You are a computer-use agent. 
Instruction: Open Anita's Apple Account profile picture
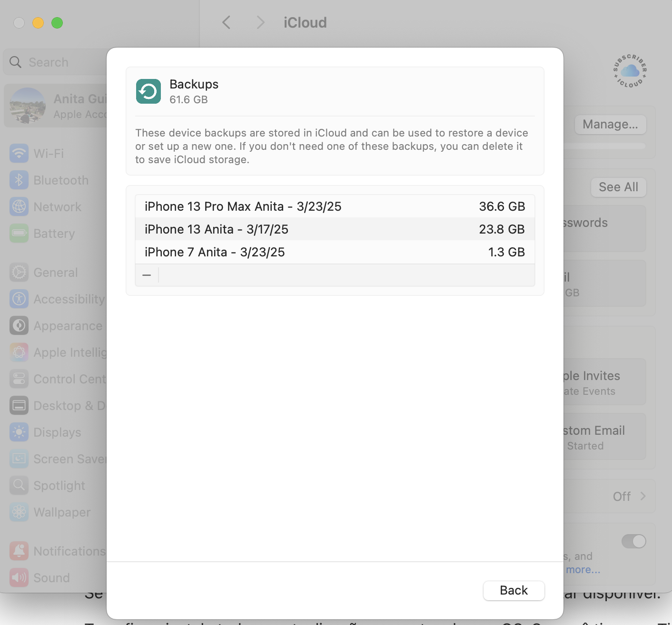tap(28, 106)
